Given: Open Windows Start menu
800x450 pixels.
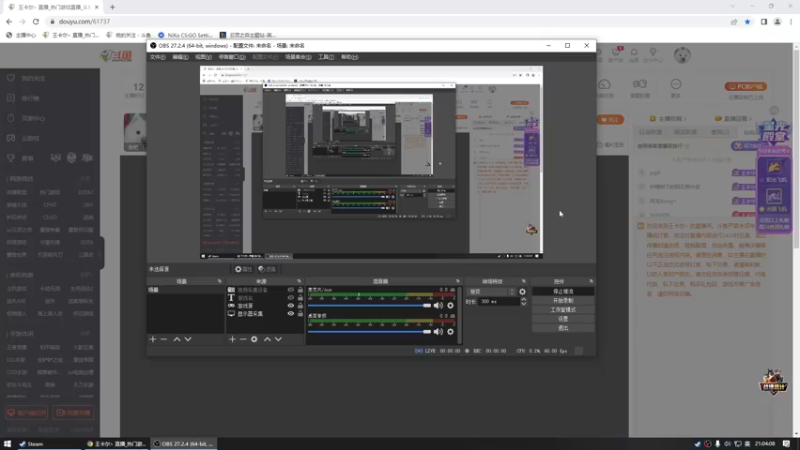Looking at the screenshot, I should pos(7,444).
